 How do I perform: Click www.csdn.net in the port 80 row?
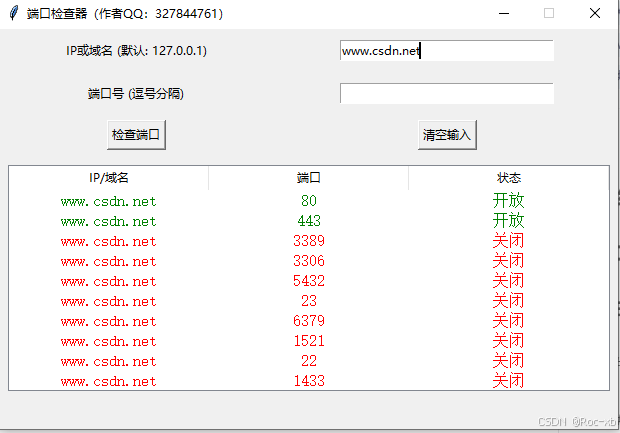pos(109,202)
